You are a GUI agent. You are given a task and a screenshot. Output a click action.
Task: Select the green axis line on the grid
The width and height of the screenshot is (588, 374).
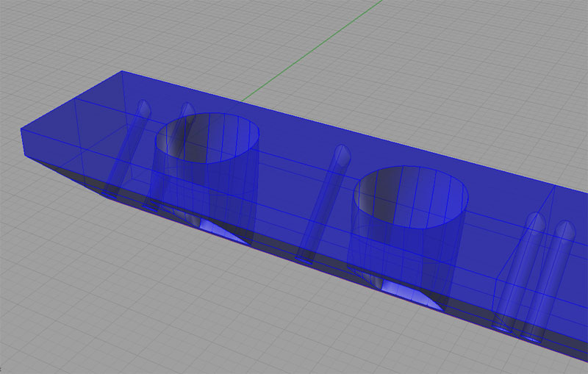point(312,51)
